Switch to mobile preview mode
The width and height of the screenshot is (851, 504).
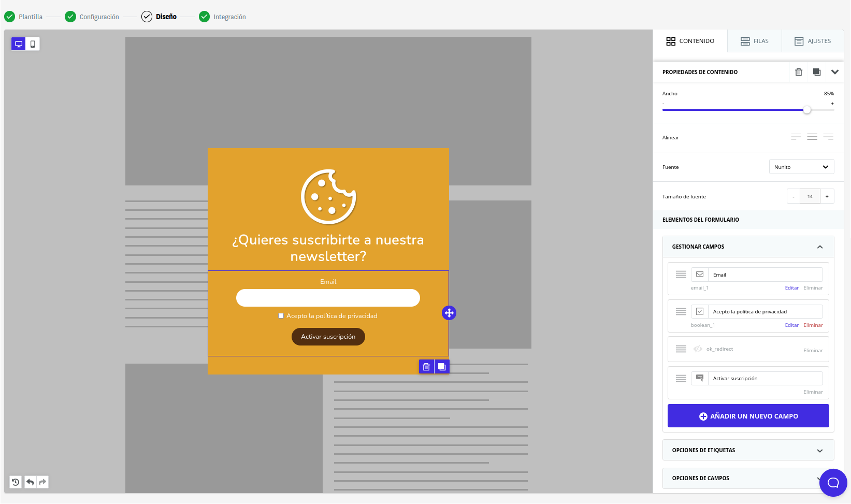pyautogui.click(x=33, y=44)
